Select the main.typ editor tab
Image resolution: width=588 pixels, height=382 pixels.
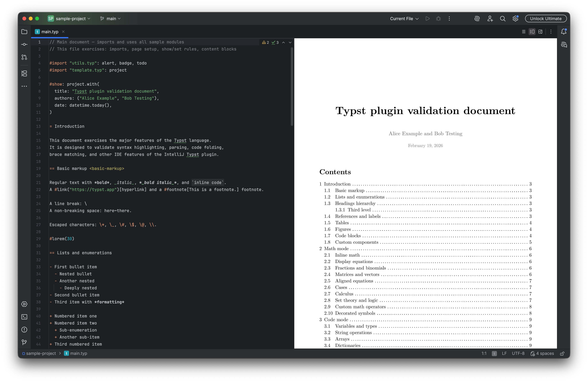(x=50, y=32)
